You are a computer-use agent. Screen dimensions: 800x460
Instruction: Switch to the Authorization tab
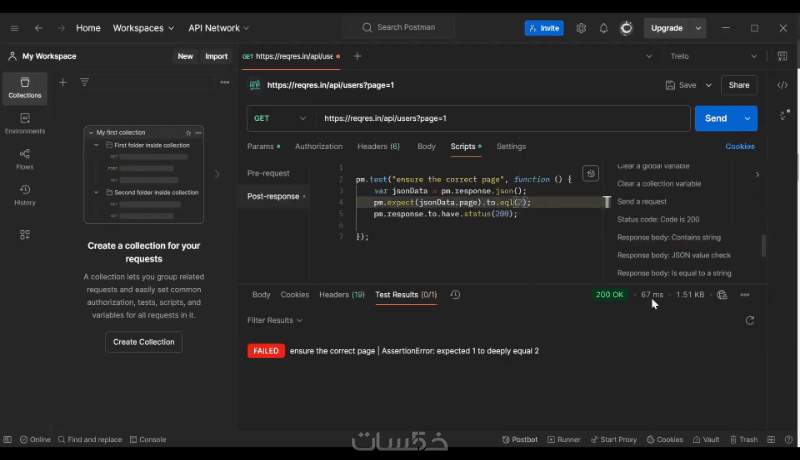click(319, 146)
